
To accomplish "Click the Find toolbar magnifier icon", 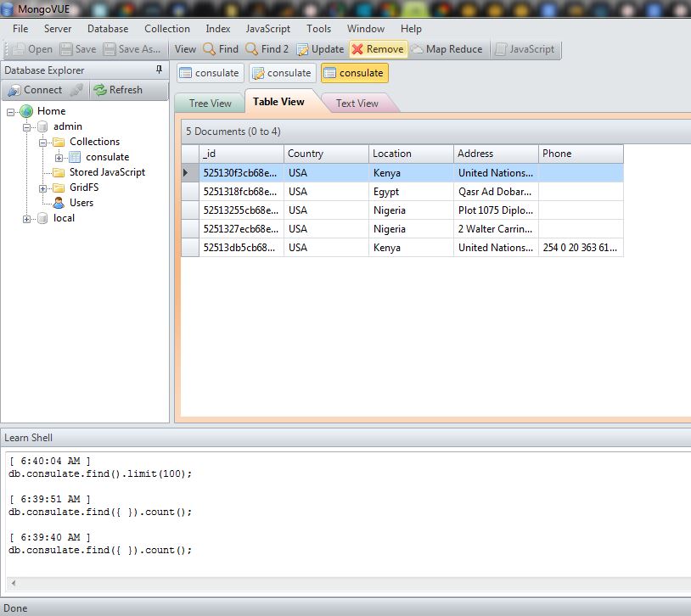I will [x=209, y=49].
